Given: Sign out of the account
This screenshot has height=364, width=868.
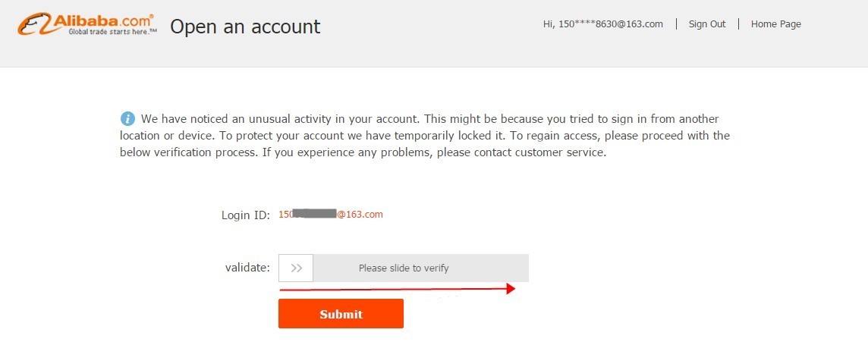Looking at the screenshot, I should click(x=707, y=24).
